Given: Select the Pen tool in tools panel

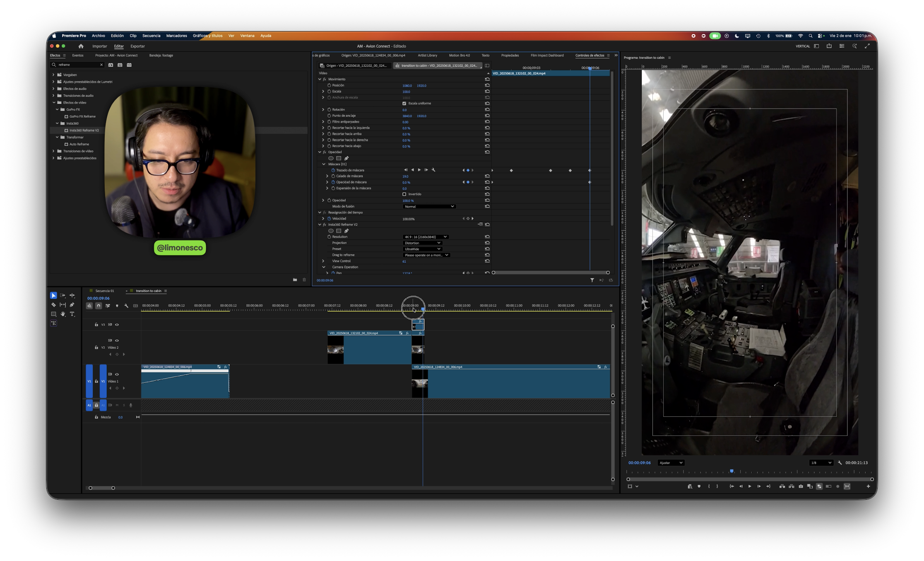Looking at the screenshot, I should (x=72, y=305).
